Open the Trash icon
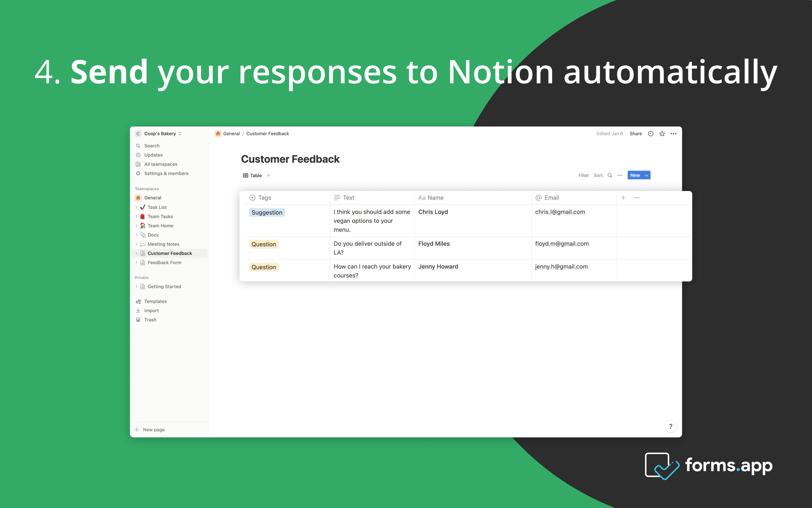 [x=138, y=320]
